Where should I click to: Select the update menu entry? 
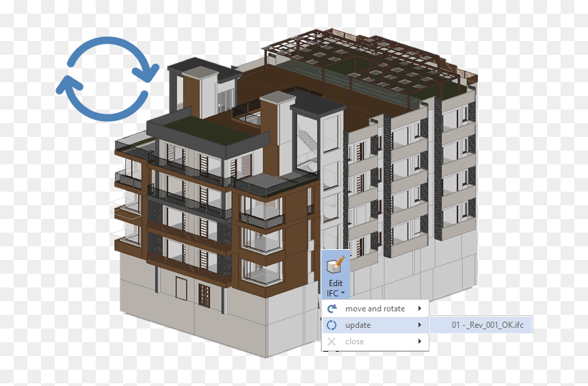click(x=375, y=325)
